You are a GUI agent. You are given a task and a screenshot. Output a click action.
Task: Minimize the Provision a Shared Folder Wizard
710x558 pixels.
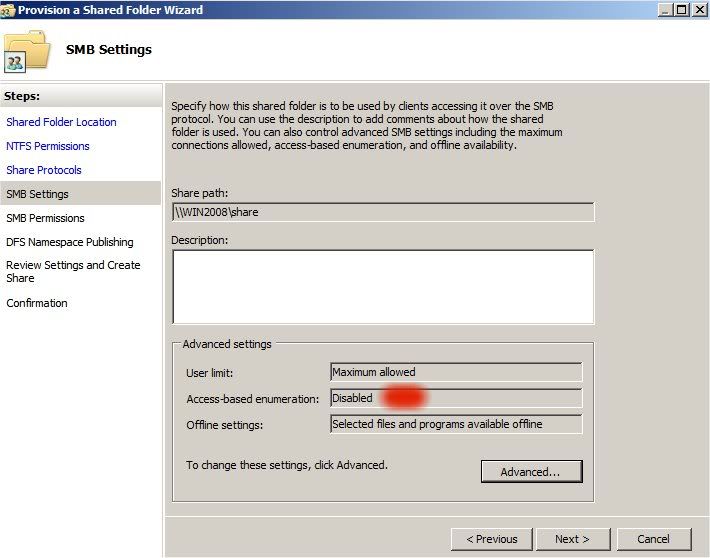click(665, 10)
